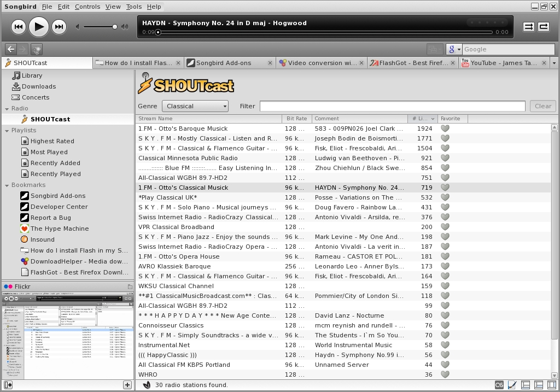
Task: Adjust the volume slider knob
Action: tap(115, 27)
